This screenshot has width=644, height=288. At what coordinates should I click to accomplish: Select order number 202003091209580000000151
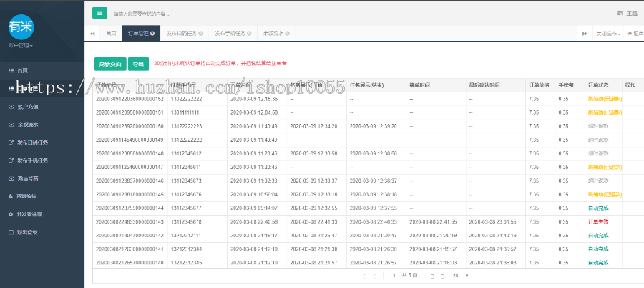click(x=130, y=112)
